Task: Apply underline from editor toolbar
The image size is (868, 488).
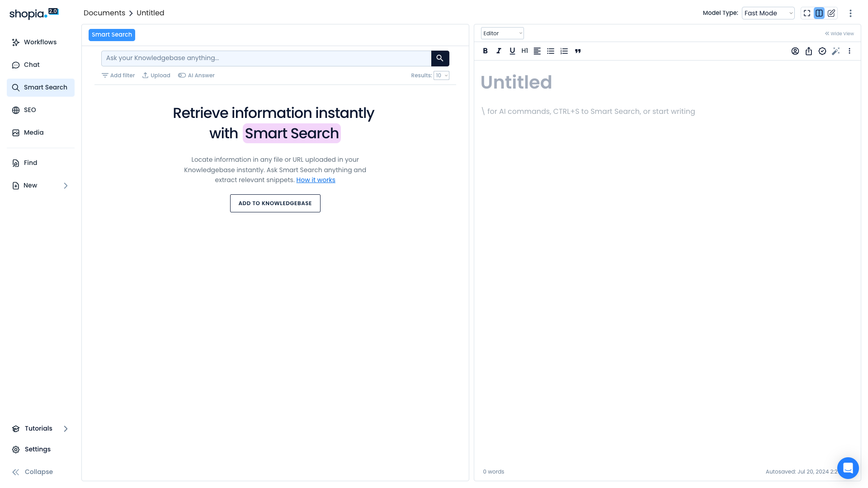Action: tap(512, 51)
